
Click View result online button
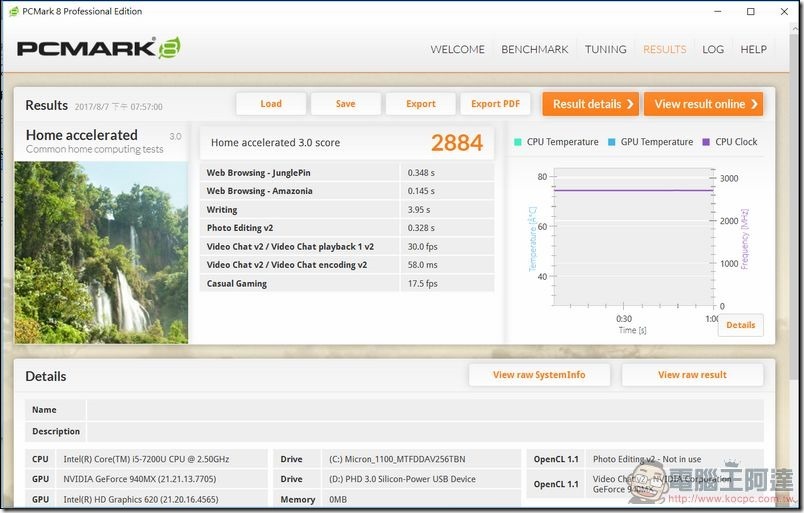[x=704, y=104]
